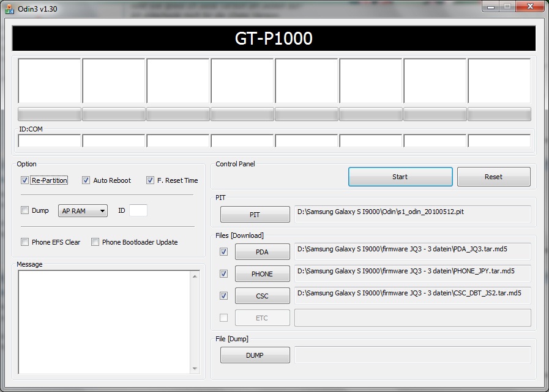This screenshot has width=549, height=392.
Task: Click the Message box scroll-up arrow
Action: coord(195,276)
